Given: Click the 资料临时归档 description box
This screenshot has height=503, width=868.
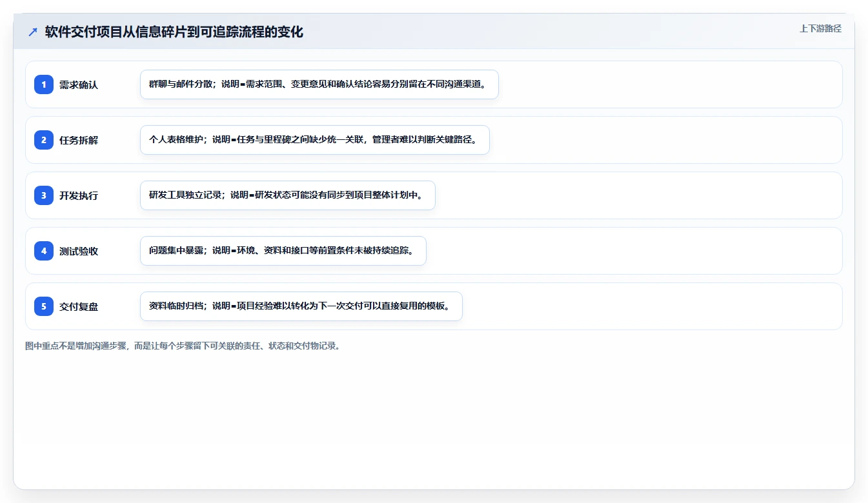Looking at the screenshot, I should point(301,306).
